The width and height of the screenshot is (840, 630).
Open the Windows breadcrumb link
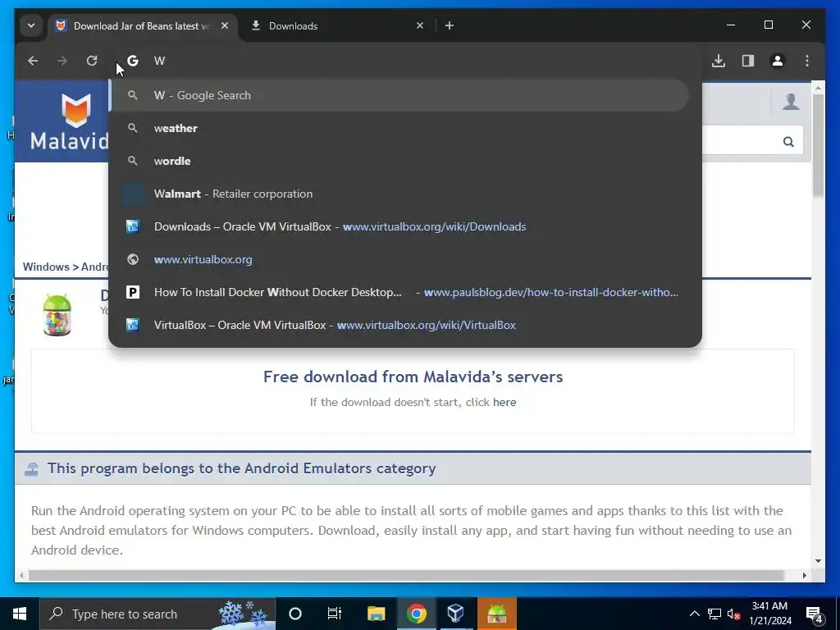coord(46,267)
